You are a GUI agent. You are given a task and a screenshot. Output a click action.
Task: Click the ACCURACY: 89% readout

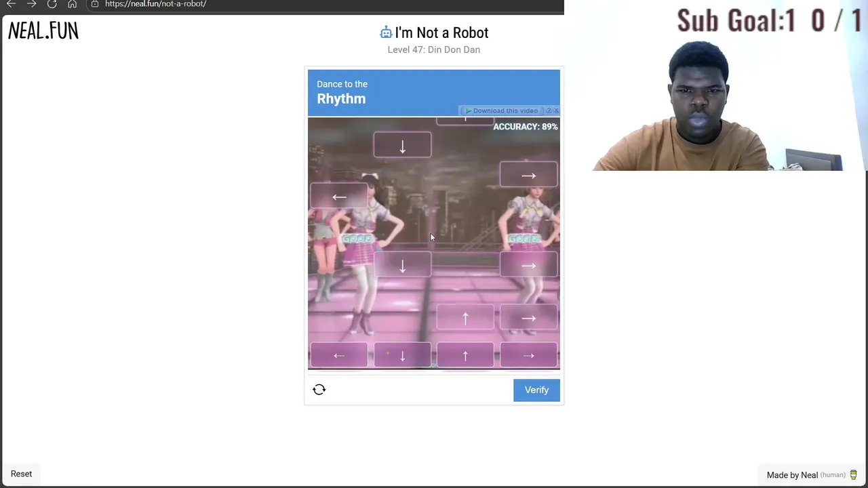[x=526, y=127]
